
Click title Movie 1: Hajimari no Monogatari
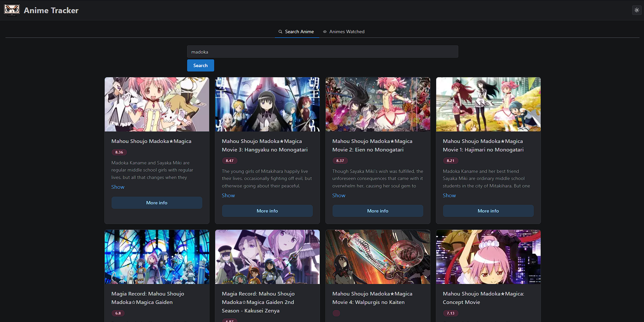coord(483,145)
